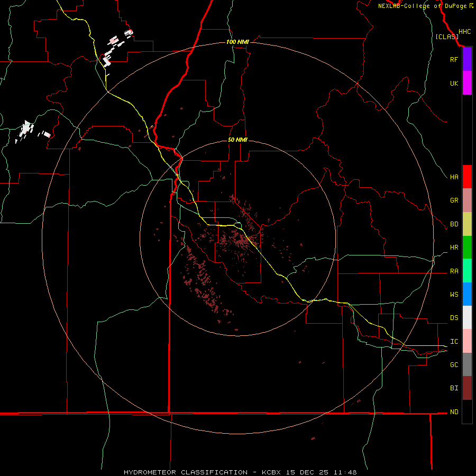Click the ND black legend swatch
Screen dimensions: 476x476
coord(467,411)
